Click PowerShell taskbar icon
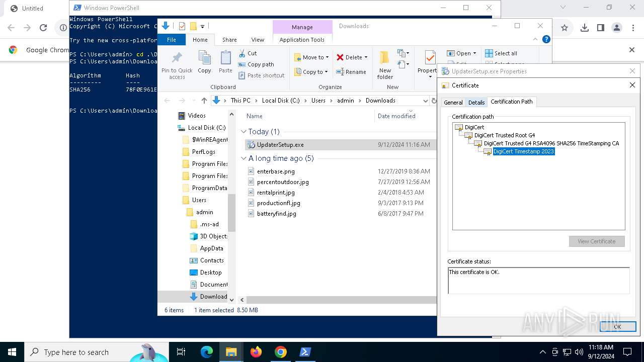Screen dimensions: 644x362 305,352
